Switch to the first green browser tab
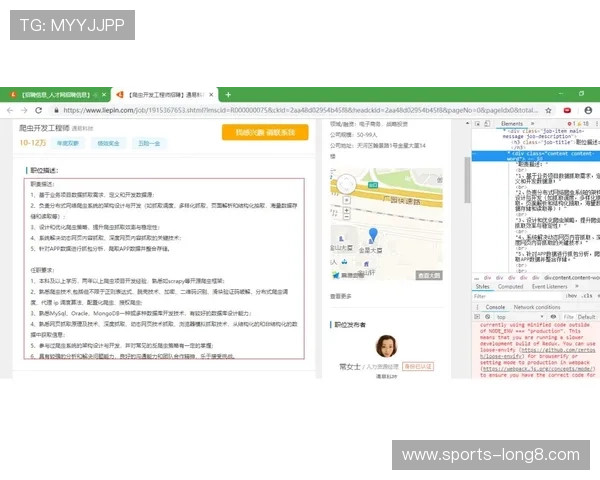The height and width of the screenshot is (480, 600). (x=55, y=95)
